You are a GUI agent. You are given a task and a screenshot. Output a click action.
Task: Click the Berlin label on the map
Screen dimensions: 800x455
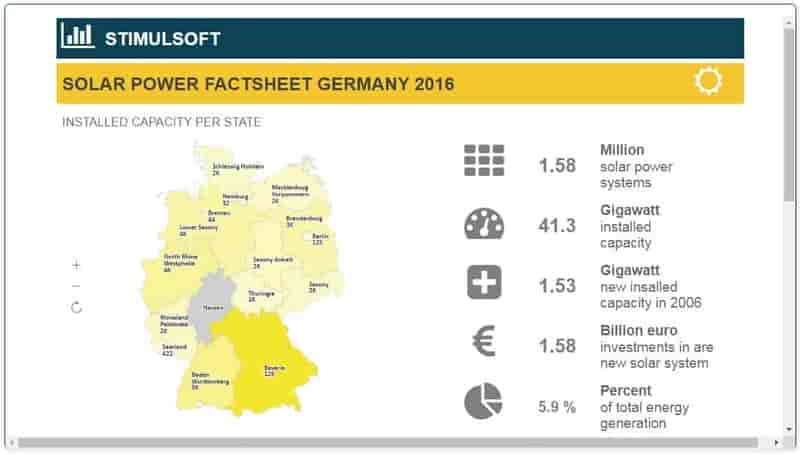(320, 239)
